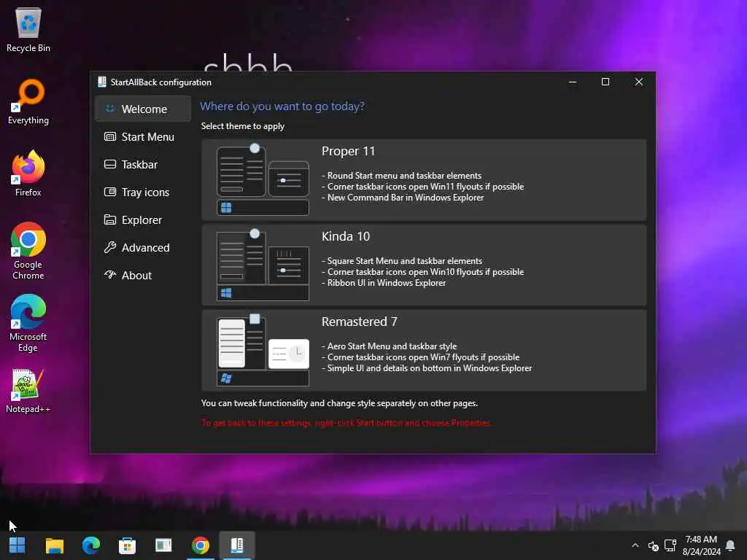This screenshot has height=560, width=747.
Task: Open the notifications bell icon
Action: click(729, 545)
